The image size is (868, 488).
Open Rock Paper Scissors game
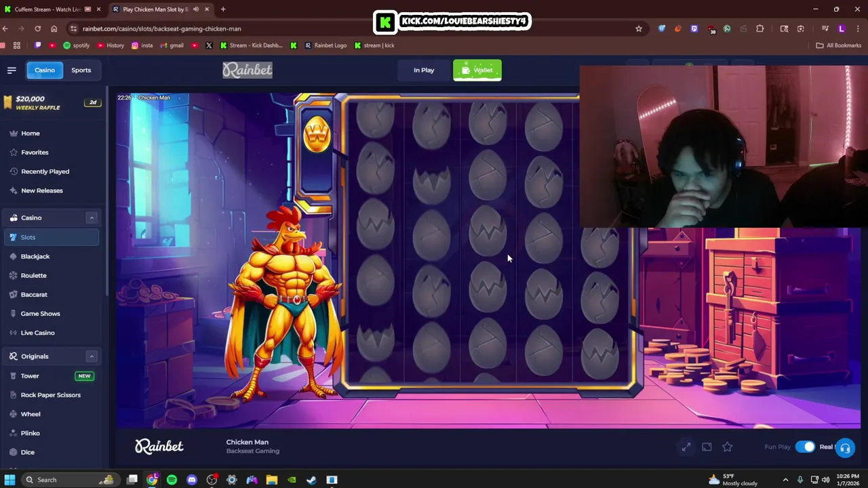click(x=52, y=394)
